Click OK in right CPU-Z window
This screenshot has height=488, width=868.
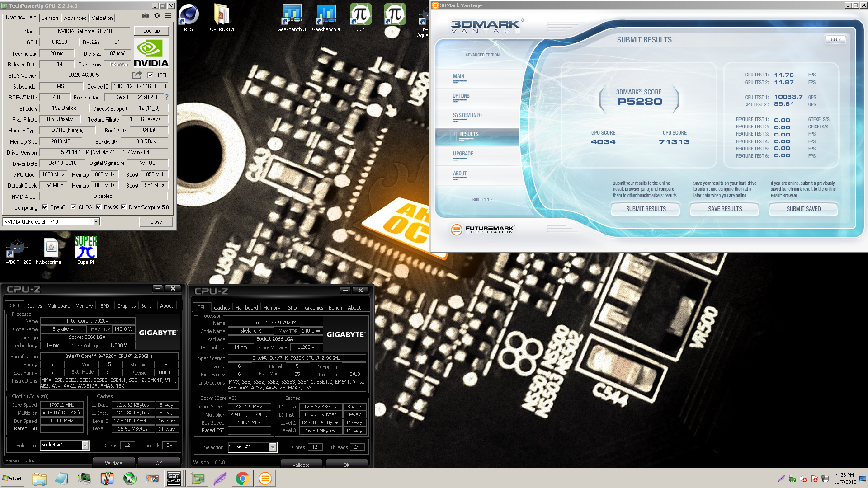click(346, 465)
